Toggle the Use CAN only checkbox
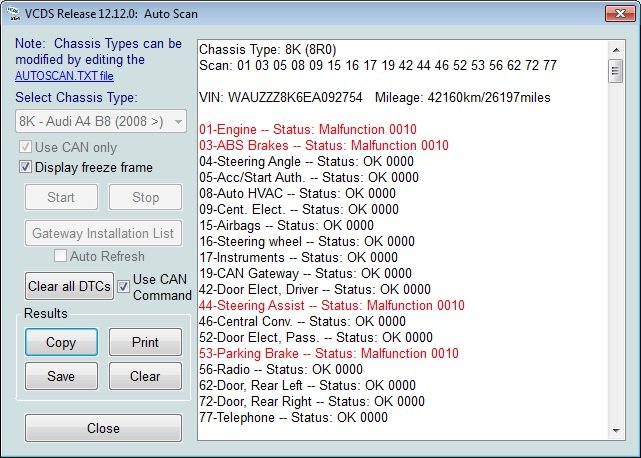The image size is (641, 458). tap(25, 147)
